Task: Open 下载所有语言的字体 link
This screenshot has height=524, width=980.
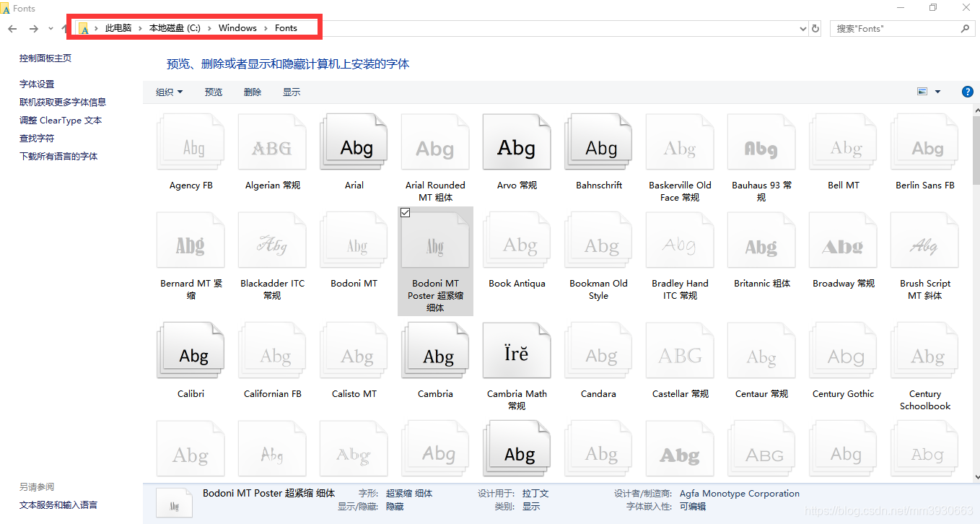Action: (x=58, y=157)
